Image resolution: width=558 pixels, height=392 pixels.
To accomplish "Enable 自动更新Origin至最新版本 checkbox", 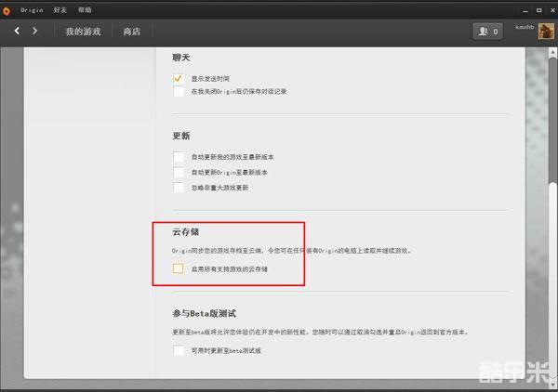I will click(179, 172).
